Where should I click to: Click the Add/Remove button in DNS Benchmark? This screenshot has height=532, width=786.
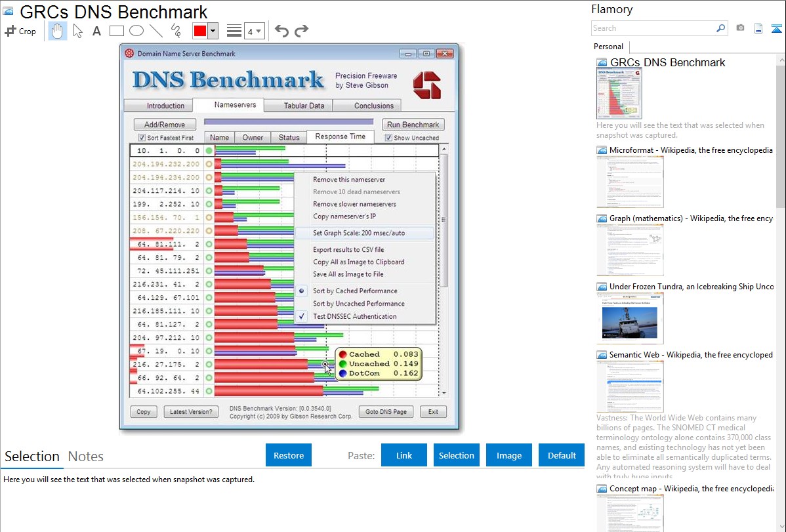[165, 125]
